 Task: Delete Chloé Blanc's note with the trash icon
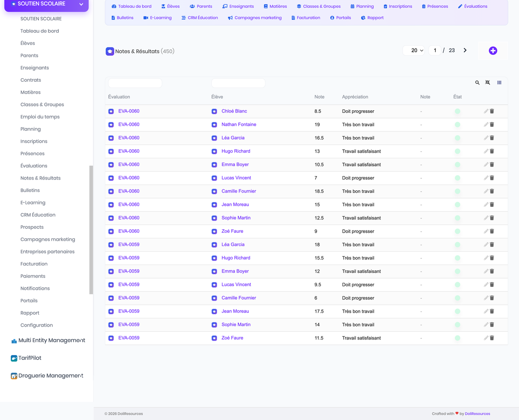pyautogui.click(x=492, y=111)
